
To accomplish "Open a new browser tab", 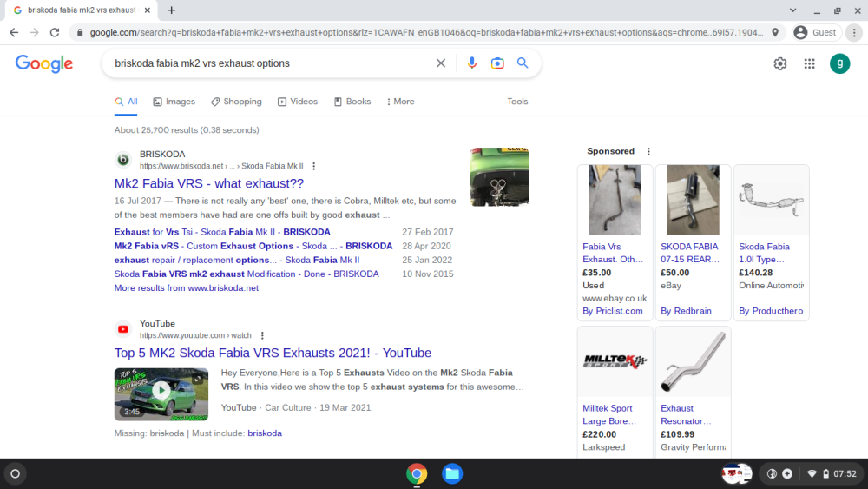I will (x=172, y=10).
